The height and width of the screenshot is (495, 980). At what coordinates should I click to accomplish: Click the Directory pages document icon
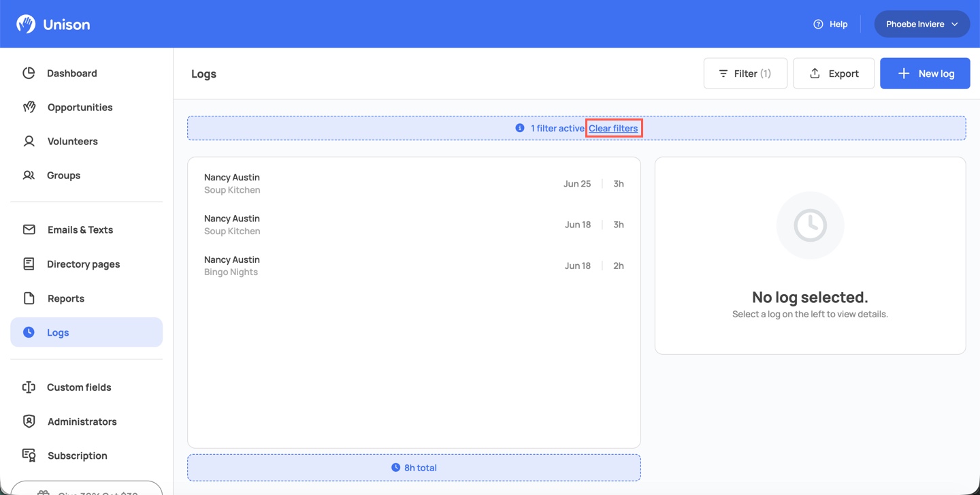29,264
